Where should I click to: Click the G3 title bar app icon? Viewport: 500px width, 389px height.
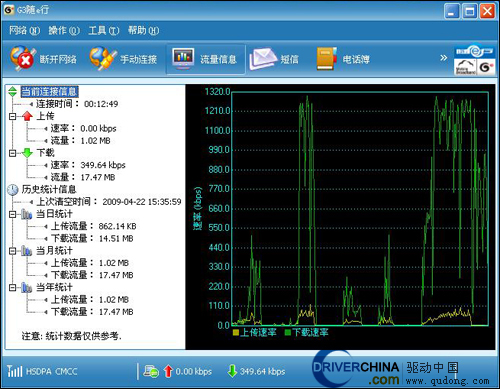pyautogui.click(x=9, y=10)
